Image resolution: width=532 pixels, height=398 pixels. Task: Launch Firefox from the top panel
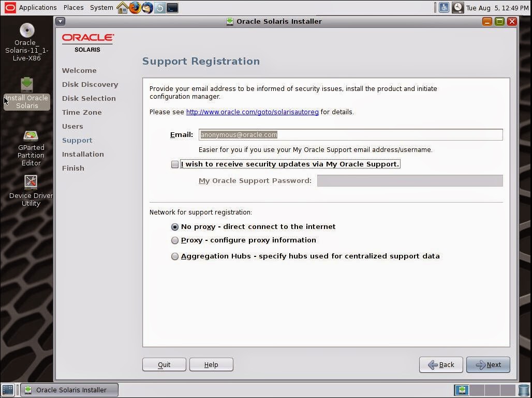[135, 7]
